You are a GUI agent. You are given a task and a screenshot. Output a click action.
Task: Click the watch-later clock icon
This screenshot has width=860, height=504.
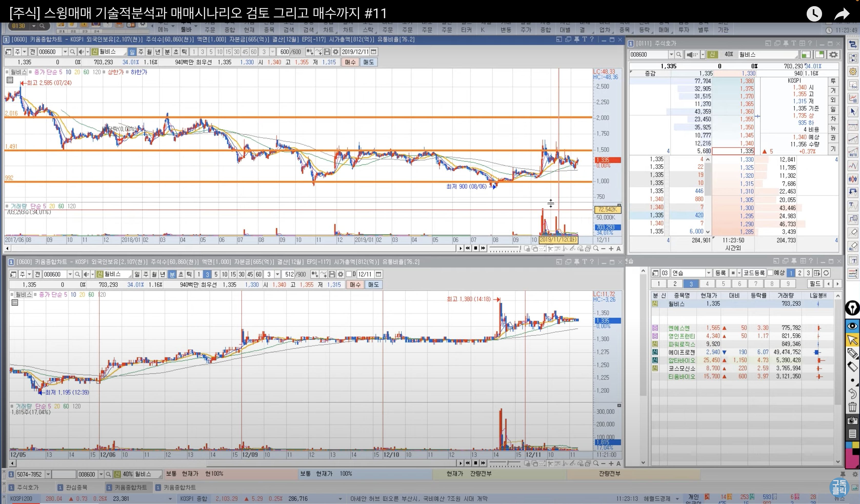(x=814, y=14)
